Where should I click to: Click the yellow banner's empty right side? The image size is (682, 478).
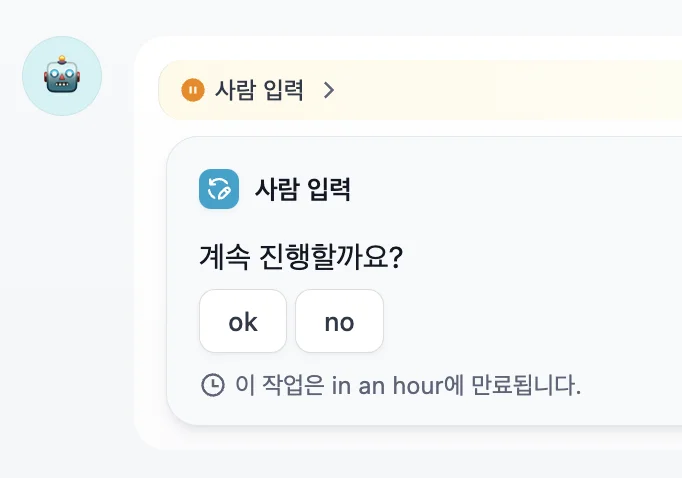pyautogui.click(x=520, y=91)
